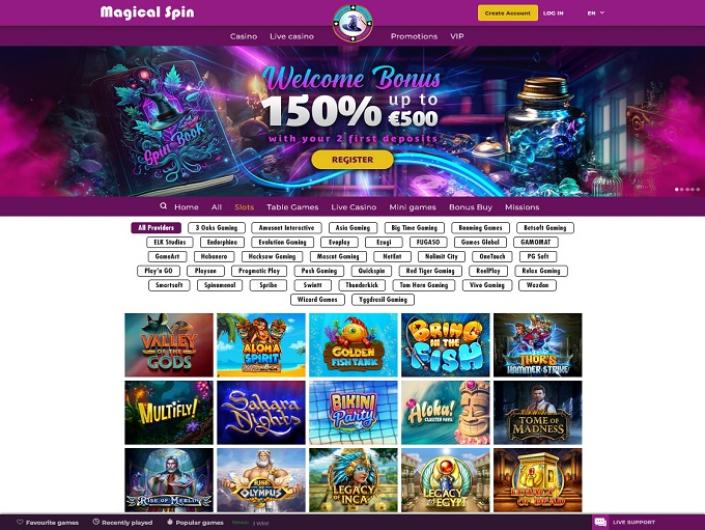Click the Create Account button
705x530 pixels.
[508, 13]
